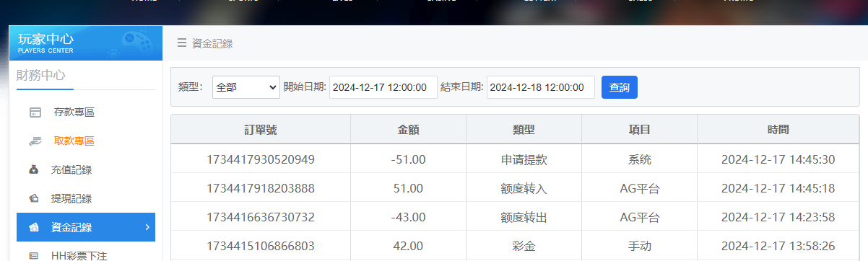The image size is (868, 261).
Task: Select order number 1734417918203888
Action: point(261,188)
